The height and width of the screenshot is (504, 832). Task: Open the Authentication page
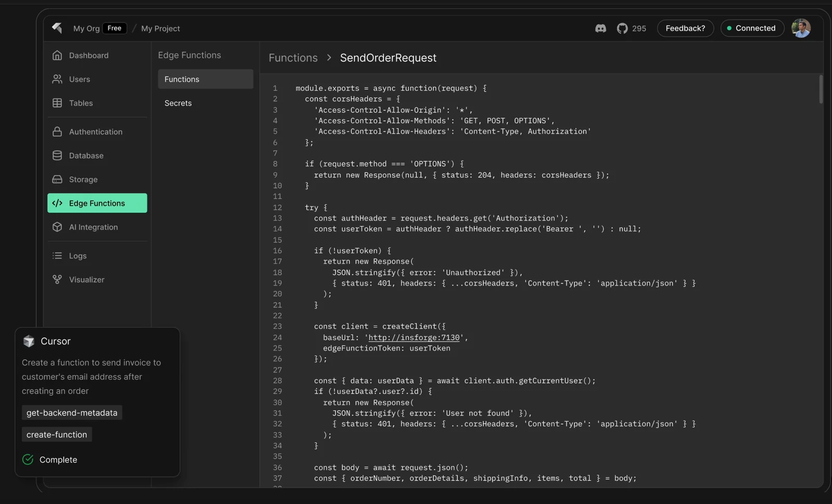(x=96, y=132)
